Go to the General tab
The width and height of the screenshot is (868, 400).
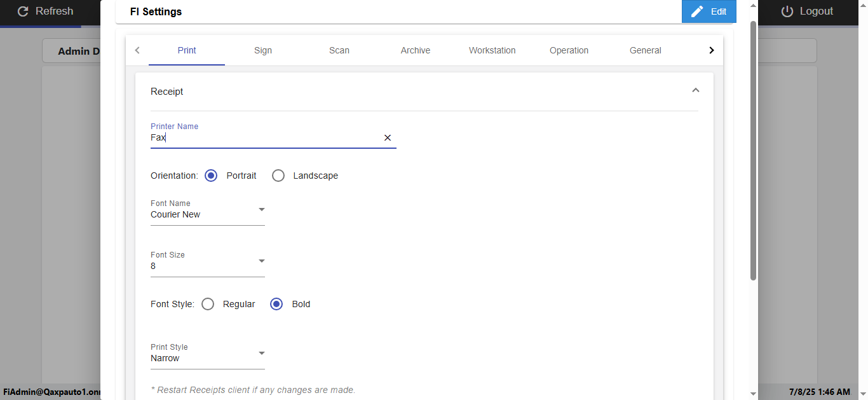coord(646,50)
